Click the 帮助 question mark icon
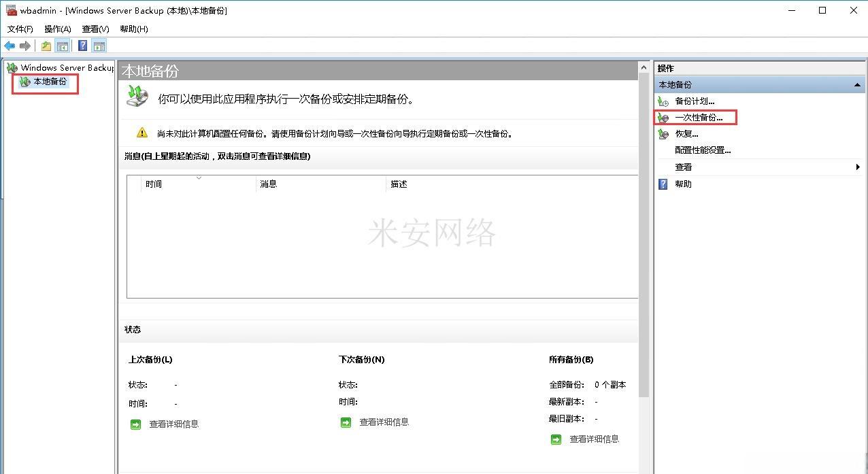 [x=663, y=184]
